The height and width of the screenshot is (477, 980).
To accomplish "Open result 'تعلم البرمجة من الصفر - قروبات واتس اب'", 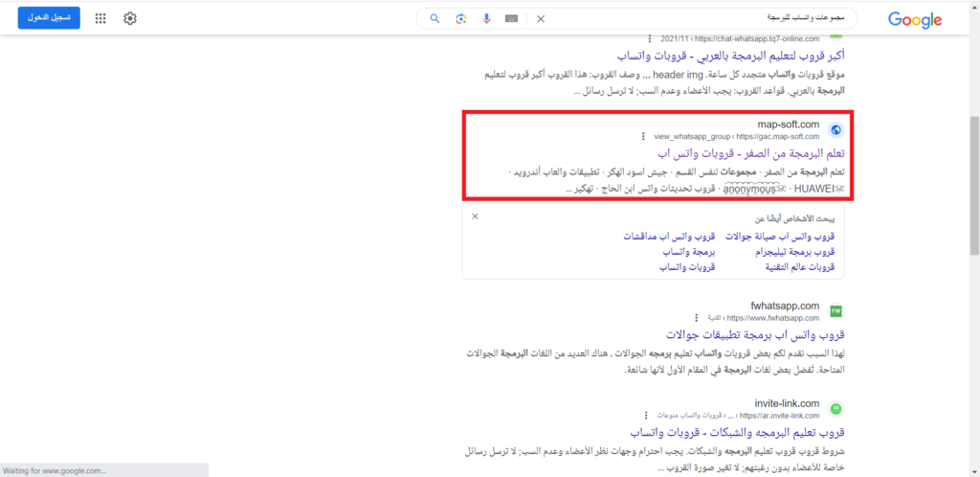I will (x=750, y=153).
